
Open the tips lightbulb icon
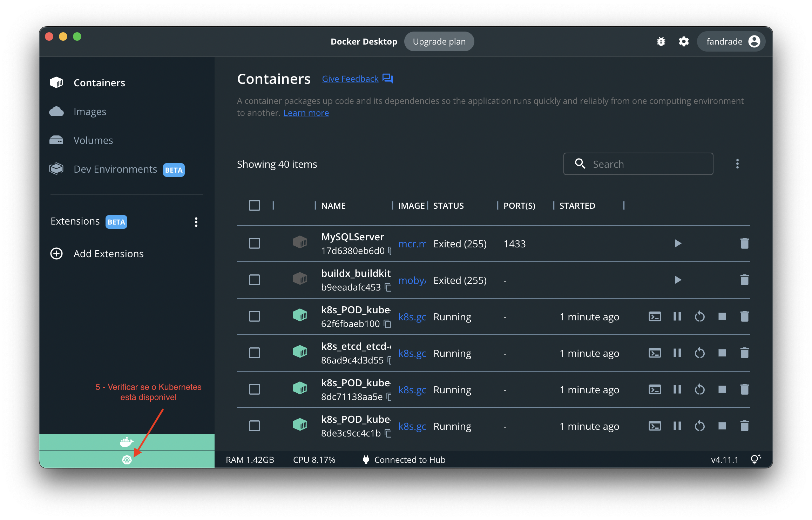pos(756,459)
